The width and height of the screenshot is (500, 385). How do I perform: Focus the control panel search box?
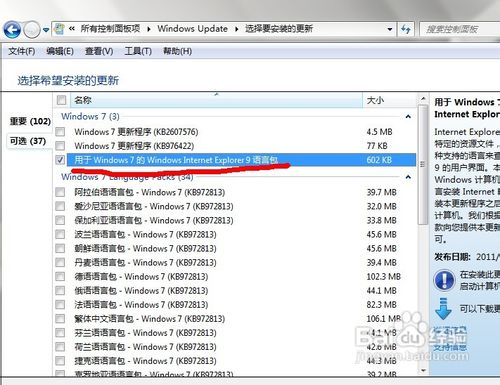[x=460, y=29]
